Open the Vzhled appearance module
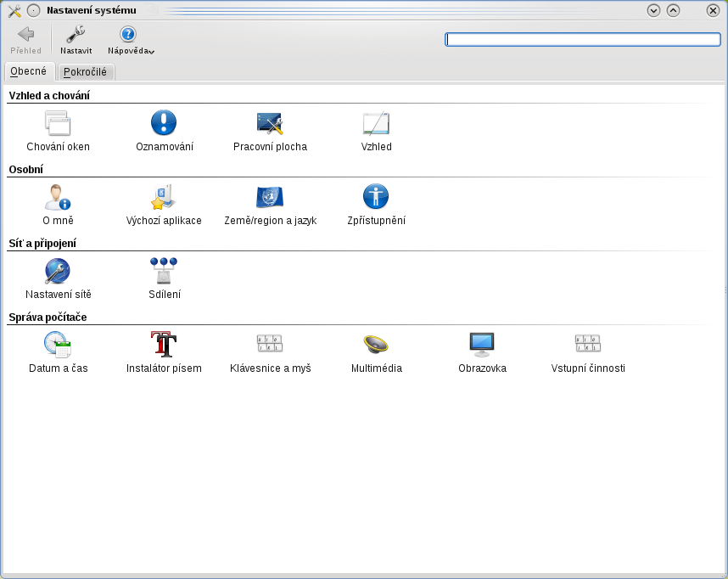The width and height of the screenshot is (728, 579). click(376, 125)
